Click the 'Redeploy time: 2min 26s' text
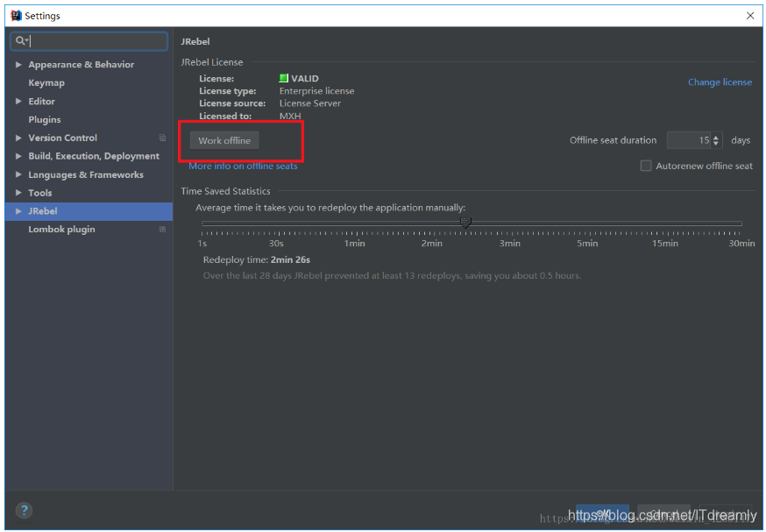Viewport: 766px width, 532px height. (x=257, y=259)
